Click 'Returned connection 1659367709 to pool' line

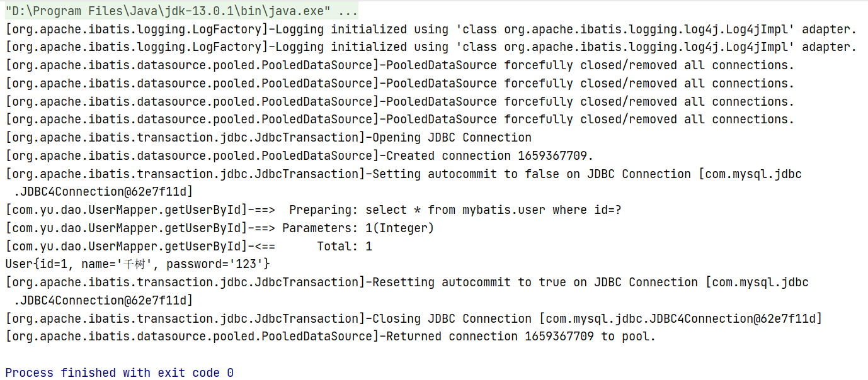pyautogui.click(x=520, y=337)
